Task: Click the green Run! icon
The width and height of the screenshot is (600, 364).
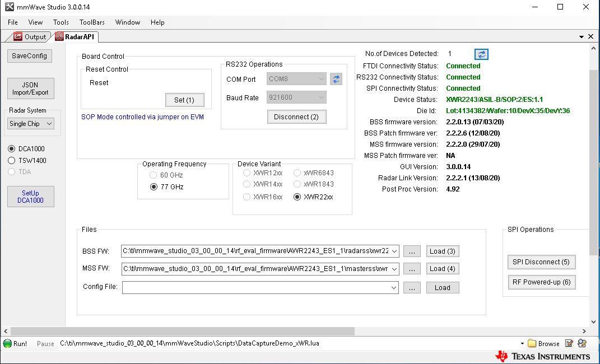Action: 7,343
